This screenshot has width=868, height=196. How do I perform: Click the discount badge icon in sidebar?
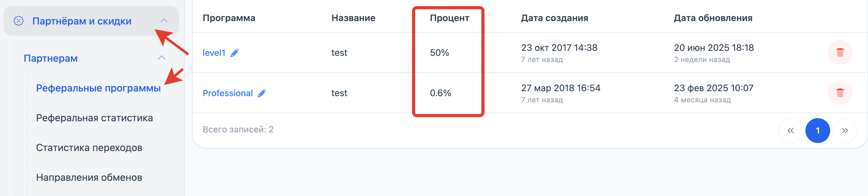coord(19,21)
